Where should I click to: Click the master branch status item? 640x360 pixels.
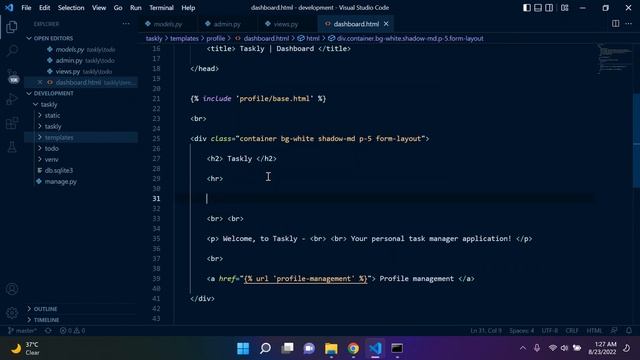click(x=22, y=331)
